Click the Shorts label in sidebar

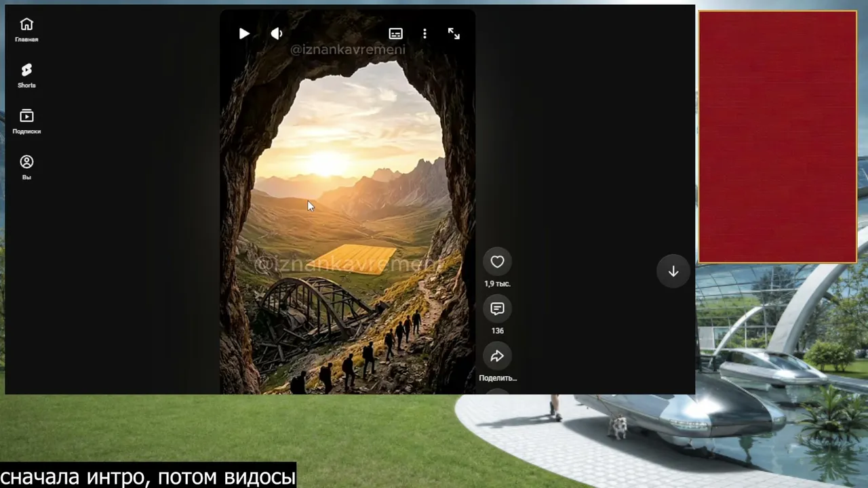26,85
